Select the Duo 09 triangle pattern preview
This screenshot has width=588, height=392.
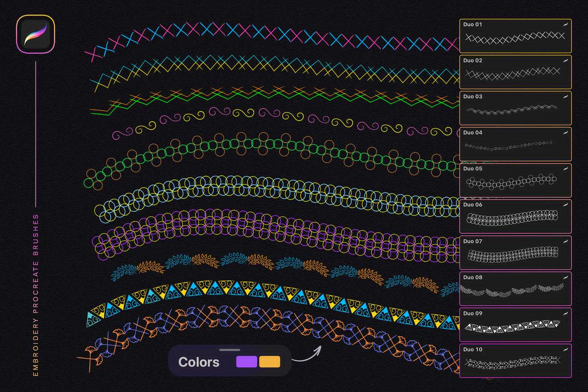point(513,327)
